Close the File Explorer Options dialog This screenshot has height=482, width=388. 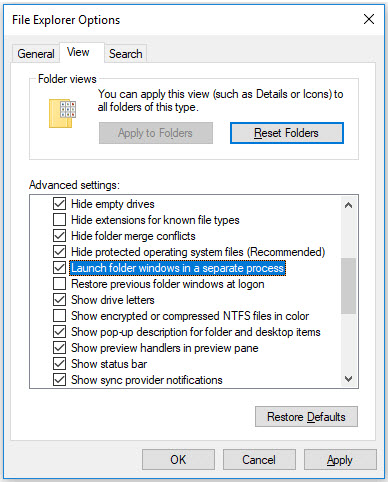point(369,19)
